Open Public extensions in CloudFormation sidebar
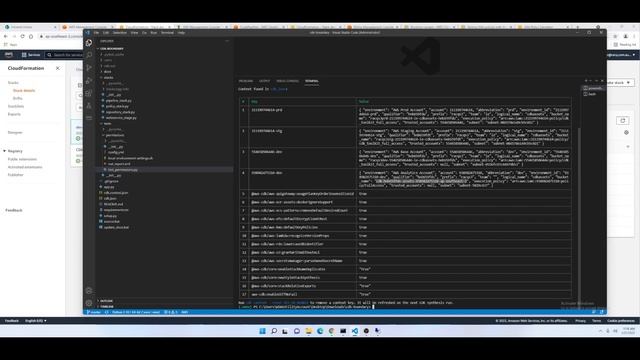This screenshot has height=360, width=640. [22, 159]
